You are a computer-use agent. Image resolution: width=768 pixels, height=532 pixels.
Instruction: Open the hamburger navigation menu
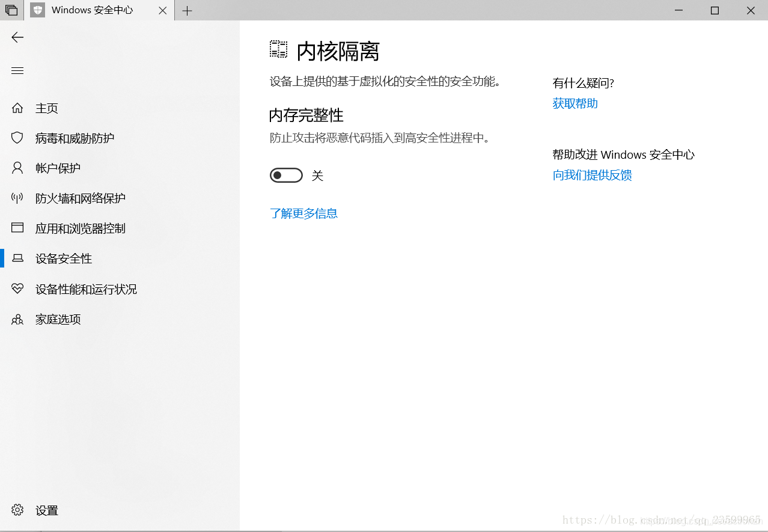17,71
